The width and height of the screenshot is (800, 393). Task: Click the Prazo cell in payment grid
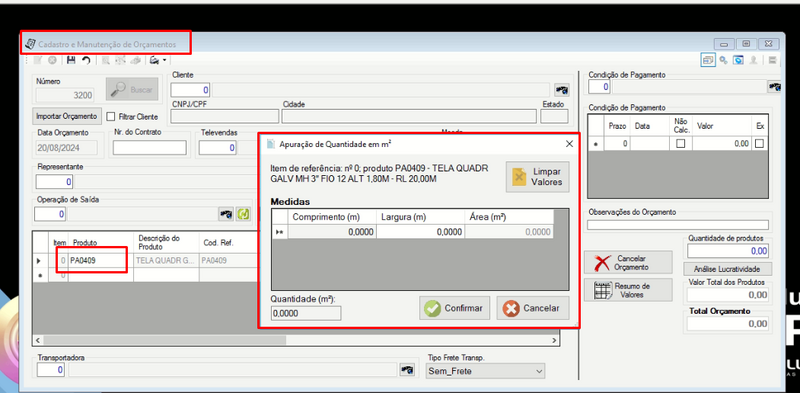pos(617,144)
